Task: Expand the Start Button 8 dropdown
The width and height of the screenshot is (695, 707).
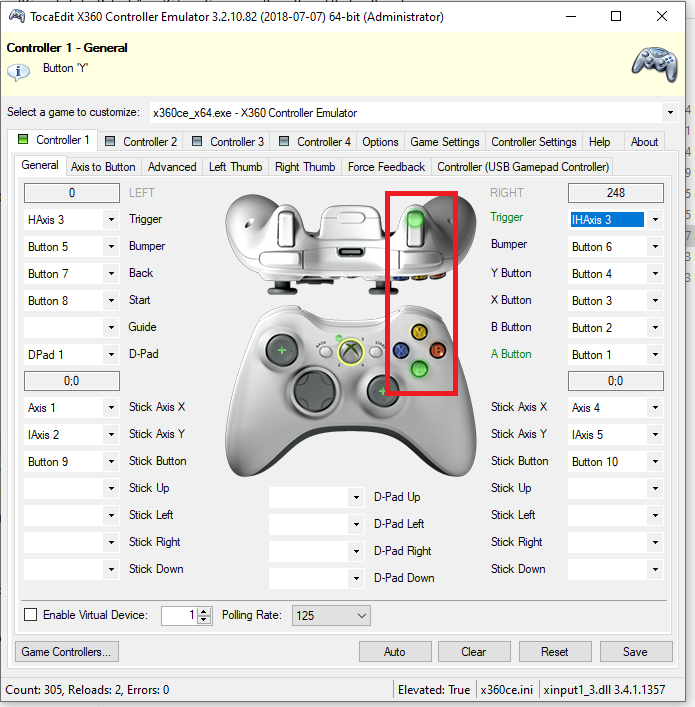Action: (111, 301)
